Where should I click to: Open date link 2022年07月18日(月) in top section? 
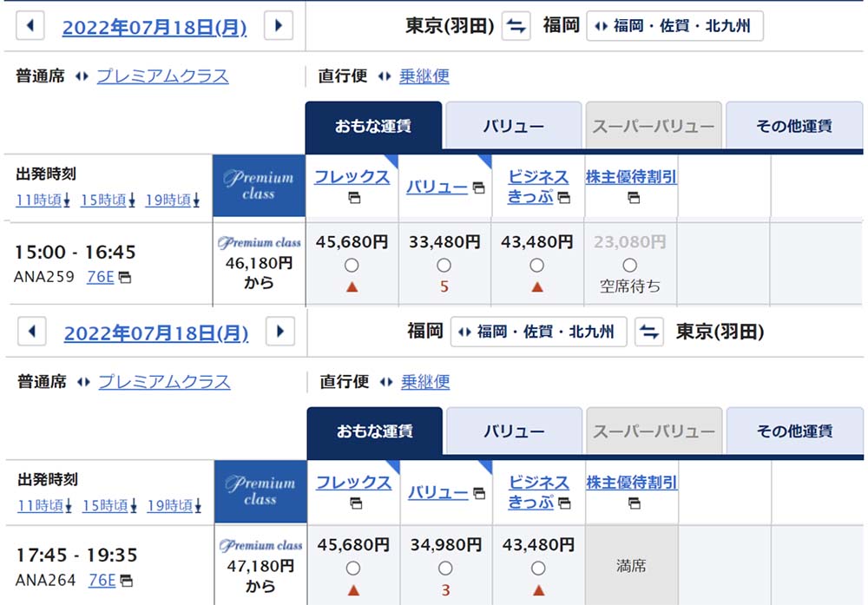pos(155,27)
